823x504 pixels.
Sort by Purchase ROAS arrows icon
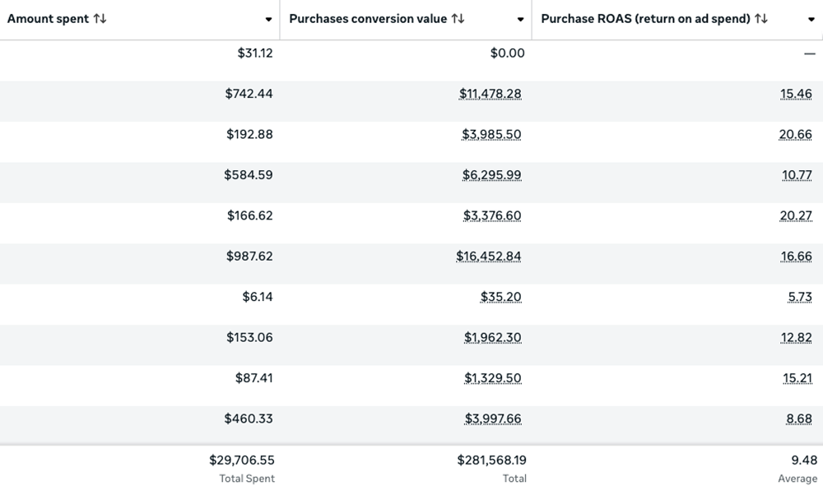pos(761,18)
